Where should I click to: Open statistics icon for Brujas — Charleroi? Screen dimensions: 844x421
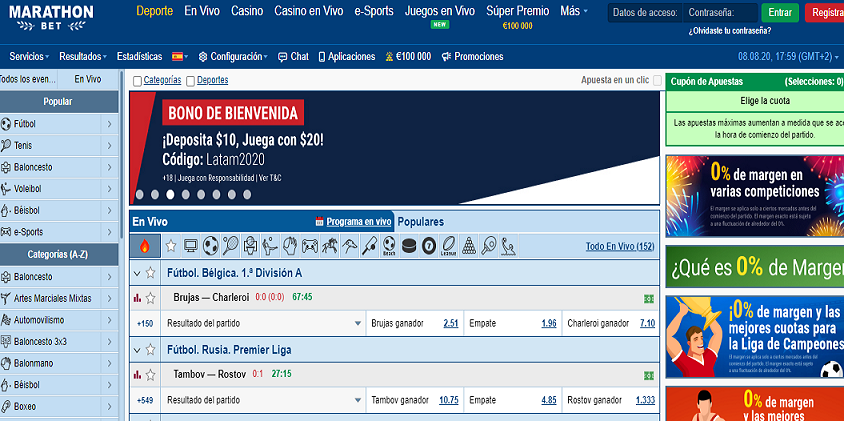137,297
